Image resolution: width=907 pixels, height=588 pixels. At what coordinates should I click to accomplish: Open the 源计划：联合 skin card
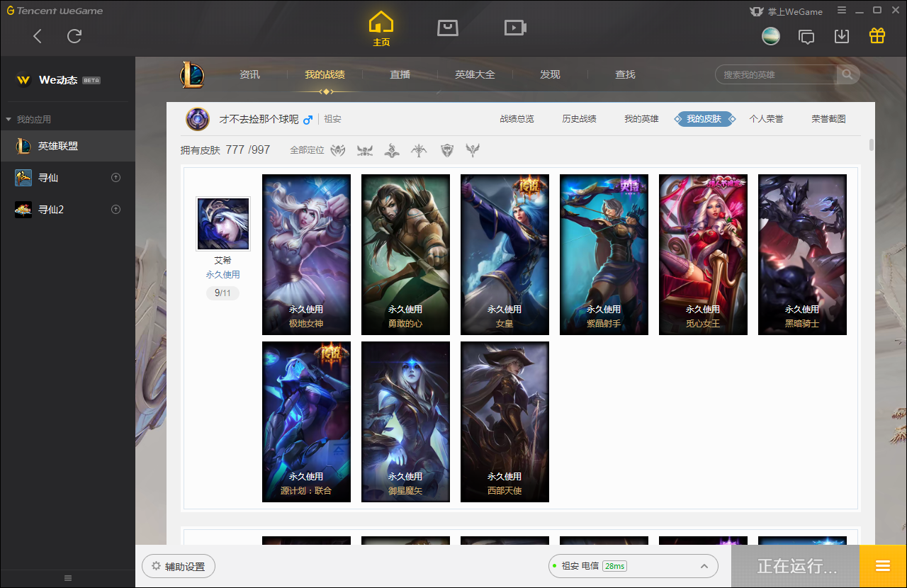306,422
